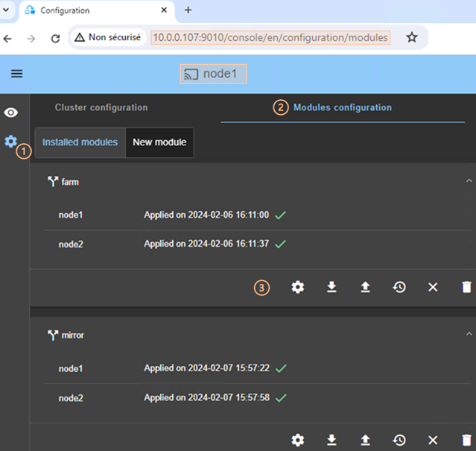Switch to Cluster configuration tab
Image resolution: width=476 pixels, height=451 pixels.
[101, 107]
